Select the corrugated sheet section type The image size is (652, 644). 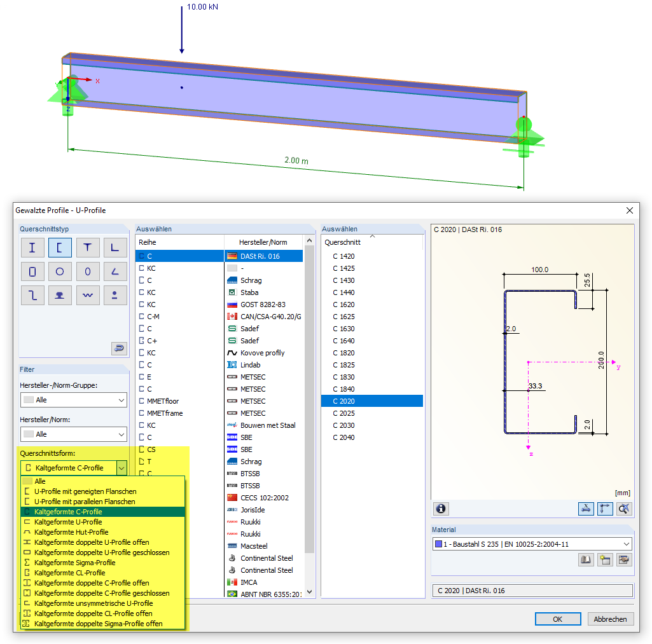tap(87, 296)
